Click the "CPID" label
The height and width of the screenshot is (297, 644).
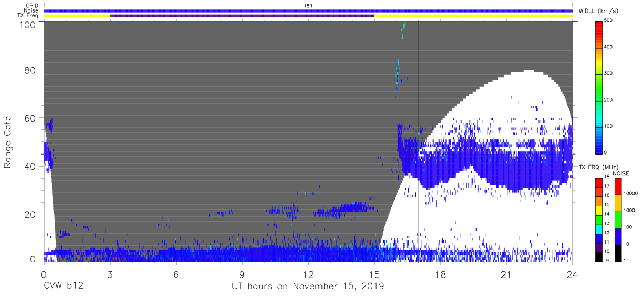click(x=33, y=5)
